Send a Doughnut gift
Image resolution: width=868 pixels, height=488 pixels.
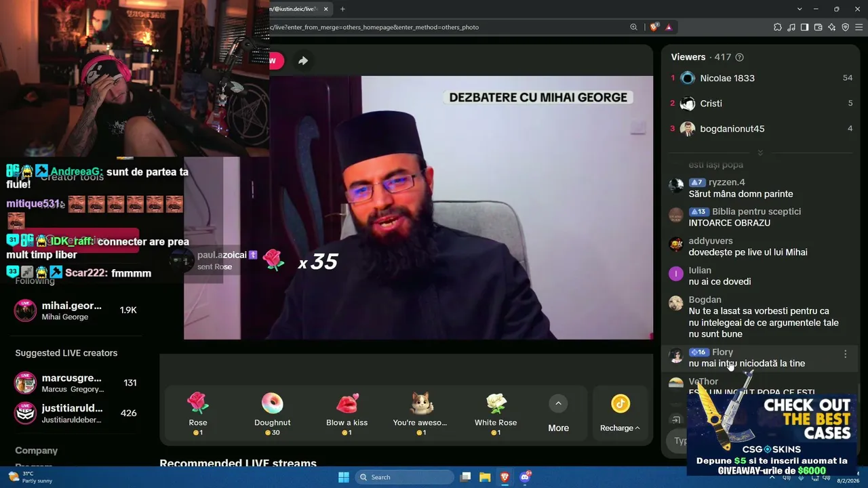click(x=272, y=413)
